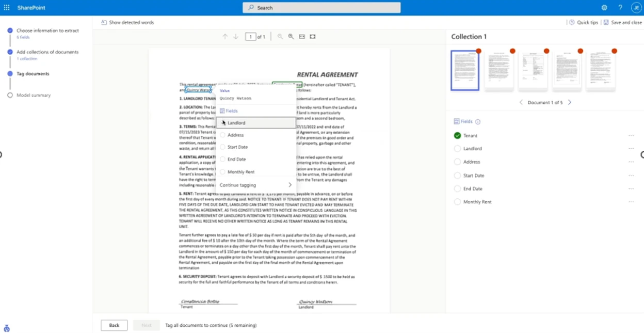
Task: Select the Address field radio button
Action: (x=457, y=162)
